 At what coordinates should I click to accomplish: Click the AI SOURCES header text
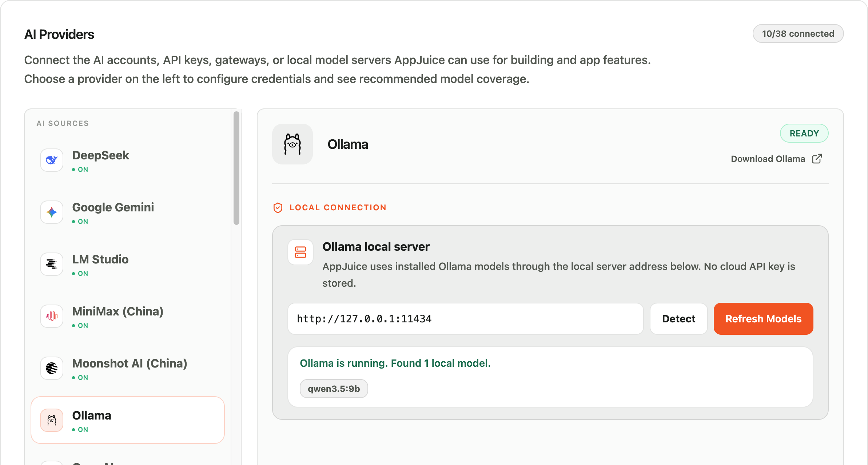click(63, 123)
